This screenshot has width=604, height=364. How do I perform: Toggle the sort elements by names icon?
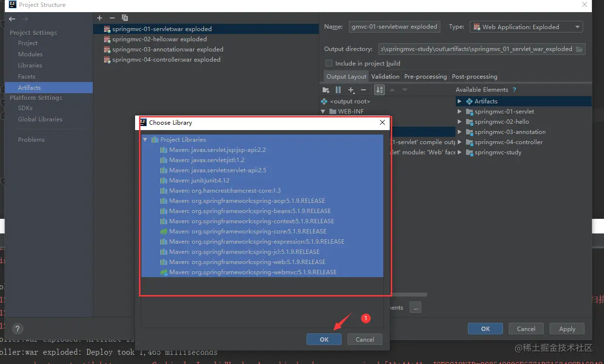[380, 90]
